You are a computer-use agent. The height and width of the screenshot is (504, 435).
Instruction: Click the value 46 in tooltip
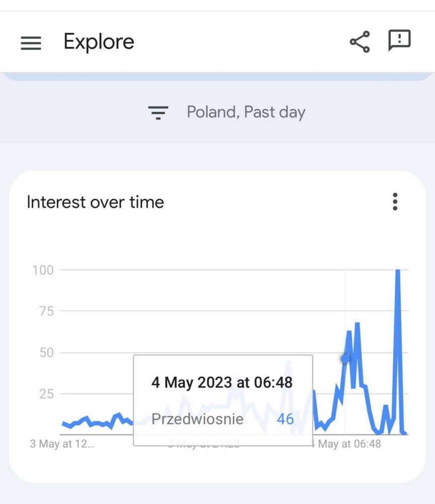(x=285, y=419)
